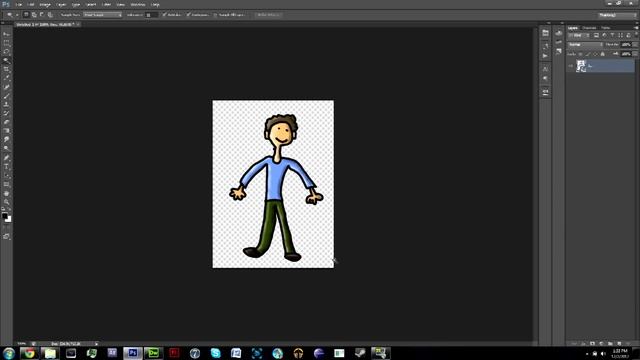Select the Horizontal Type tool

tap(6, 167)
